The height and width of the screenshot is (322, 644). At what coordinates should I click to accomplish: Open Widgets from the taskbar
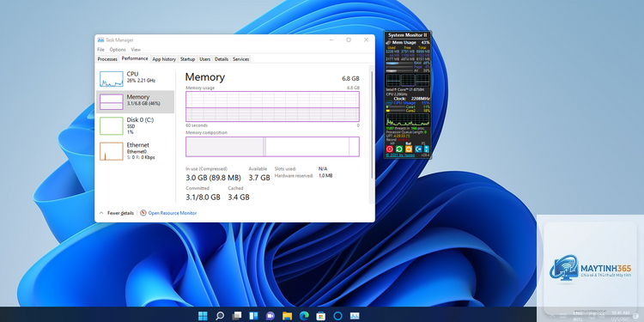click(253, 315)
